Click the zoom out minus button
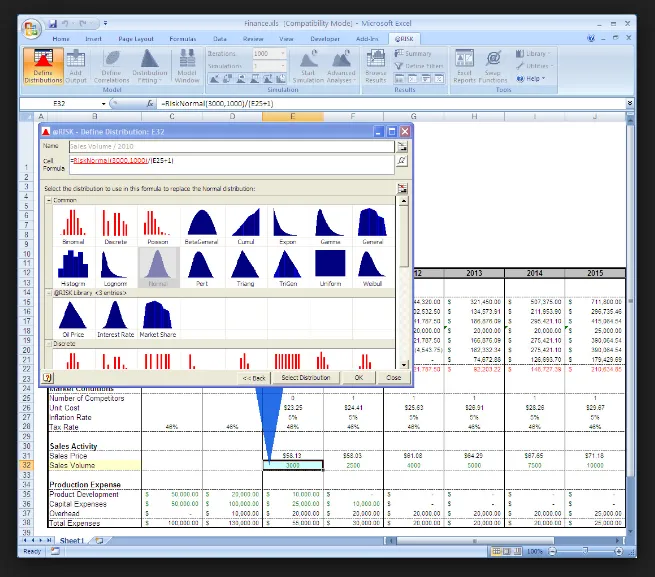 tap(552, 552)
